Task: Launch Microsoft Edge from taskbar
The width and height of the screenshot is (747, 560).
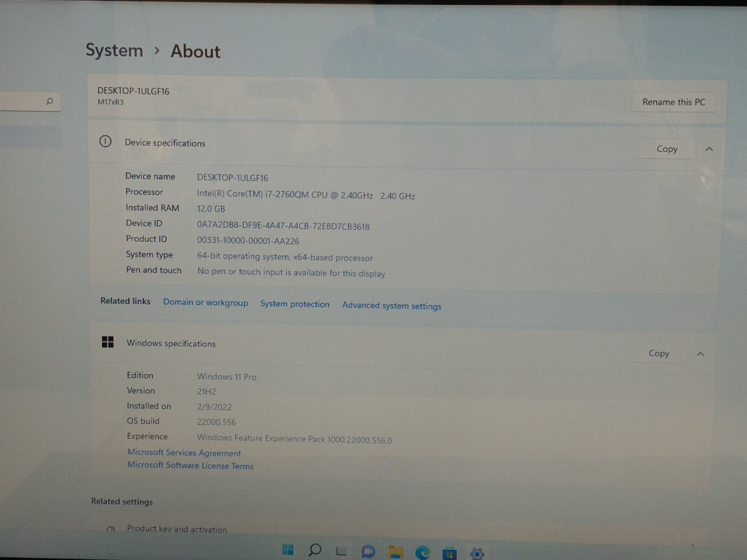Action: click(423, 553)
